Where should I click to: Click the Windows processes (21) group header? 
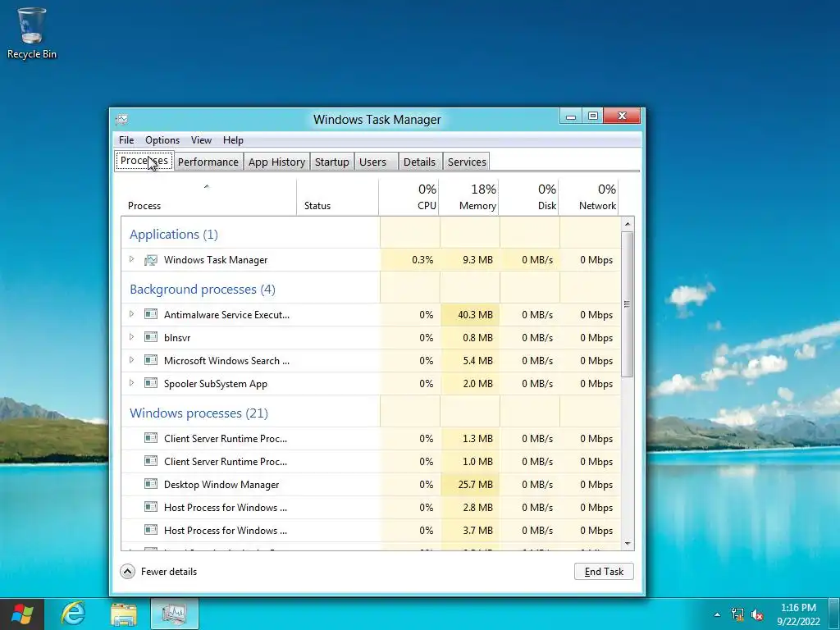(x=199, y=413)
